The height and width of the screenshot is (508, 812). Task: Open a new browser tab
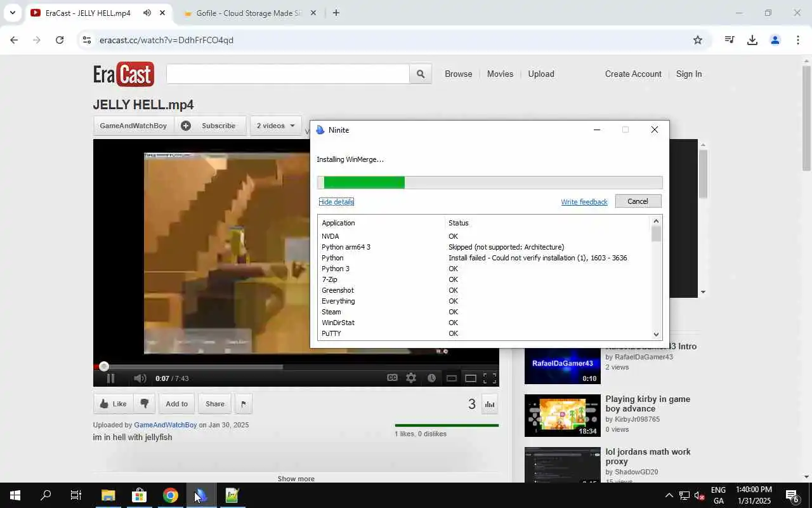coord(336,13)
